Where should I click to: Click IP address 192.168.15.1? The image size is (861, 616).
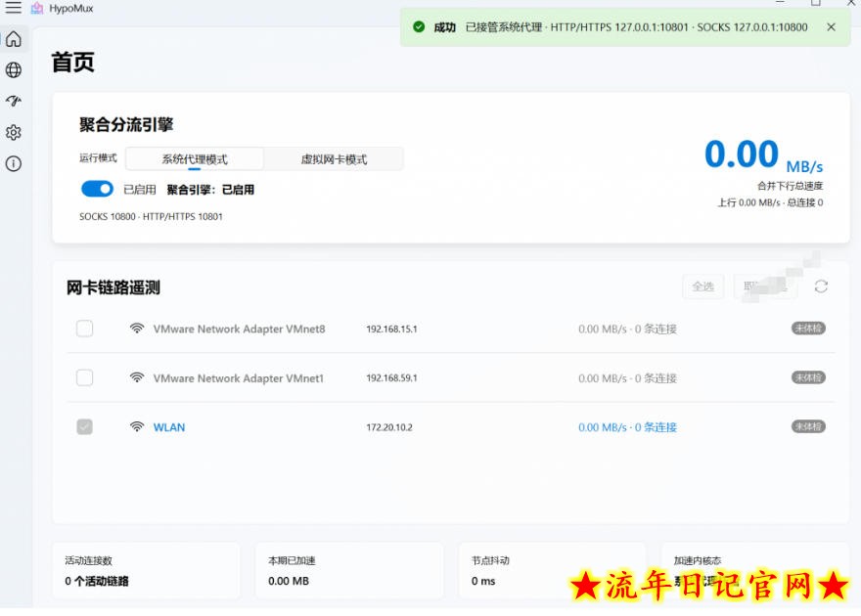[x=391, y=330]
